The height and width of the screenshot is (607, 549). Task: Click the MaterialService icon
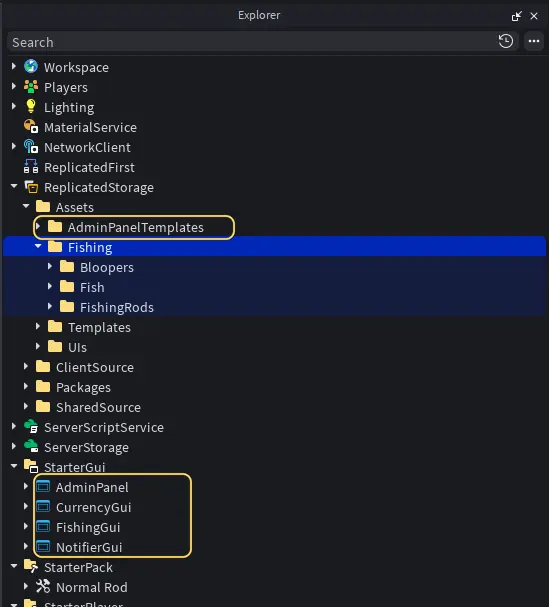31,127
